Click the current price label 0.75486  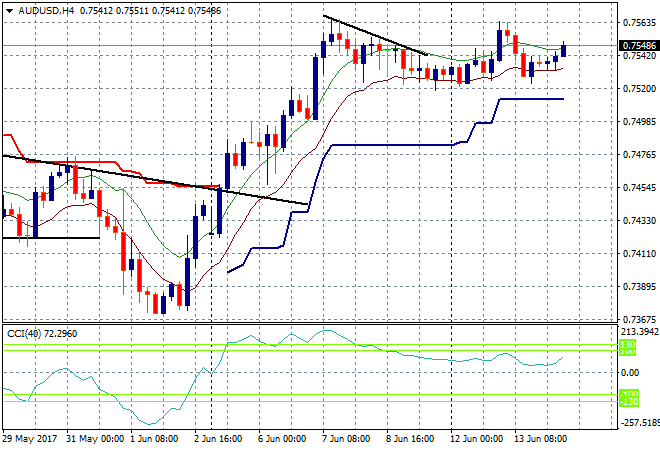tap(639, 45)
